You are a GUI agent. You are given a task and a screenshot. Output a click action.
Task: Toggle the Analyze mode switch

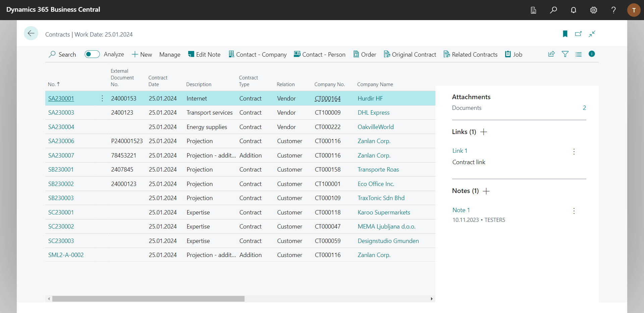tap(92, 54)
